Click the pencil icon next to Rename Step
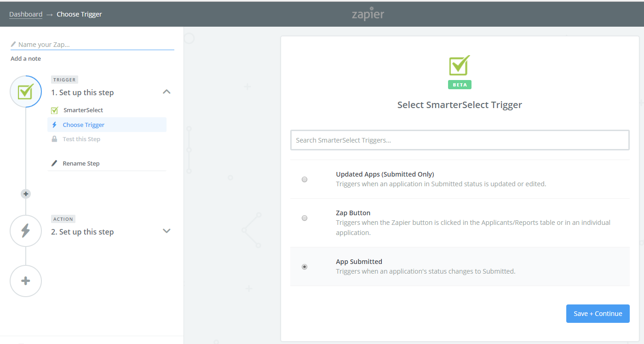644x344 pixels. [54, 163]
